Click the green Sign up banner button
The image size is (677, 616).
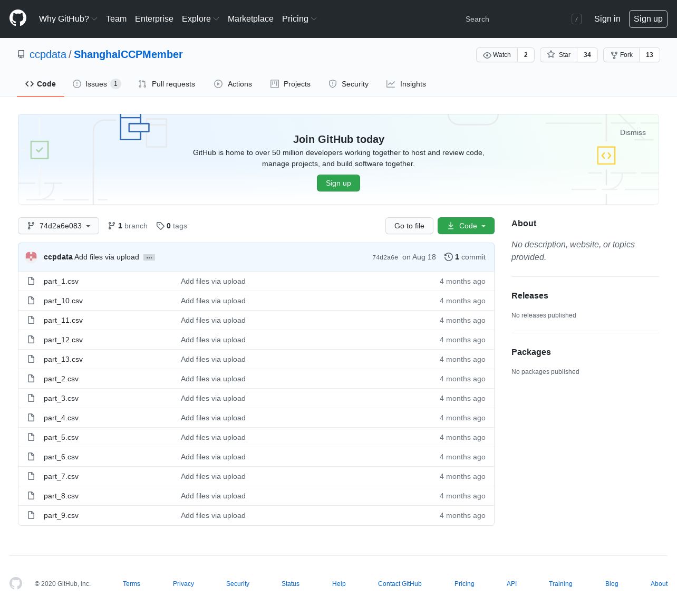tap(338, 183)
